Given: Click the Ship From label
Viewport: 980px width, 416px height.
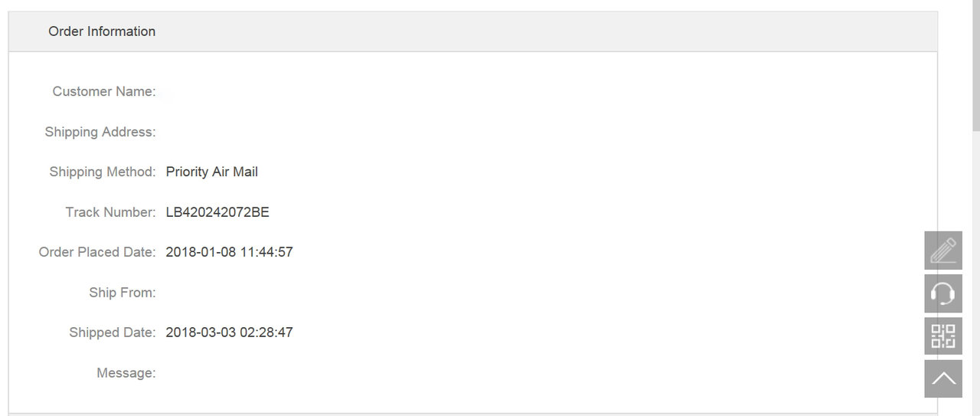Looking at the screenshot, I should click(x=122, y=293).
